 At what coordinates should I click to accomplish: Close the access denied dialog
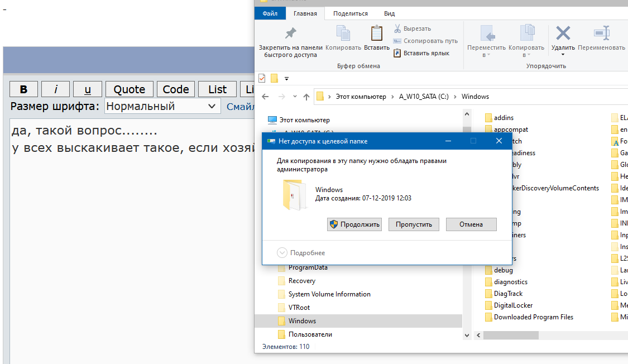(x=498, y=141)
